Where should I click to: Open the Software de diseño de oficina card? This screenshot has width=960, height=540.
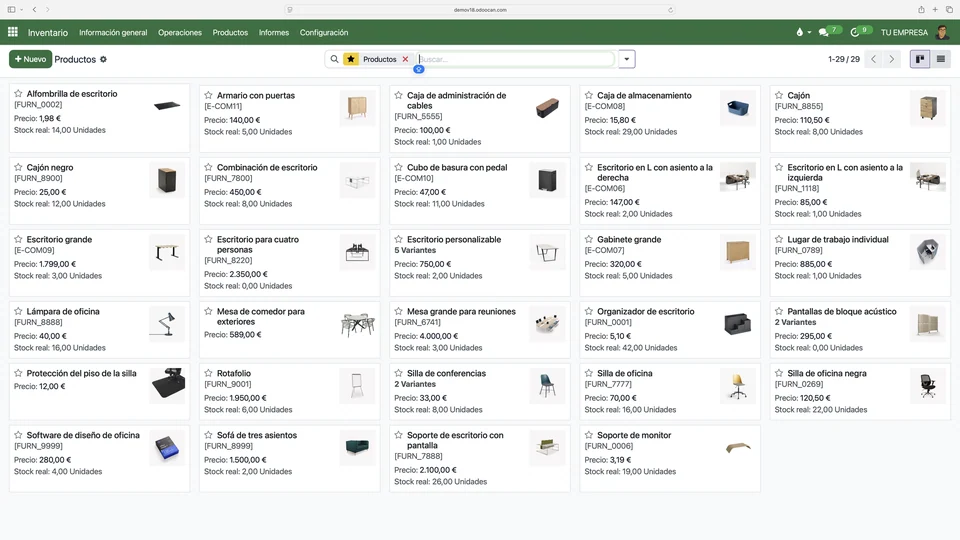click(x=99, y=459)
